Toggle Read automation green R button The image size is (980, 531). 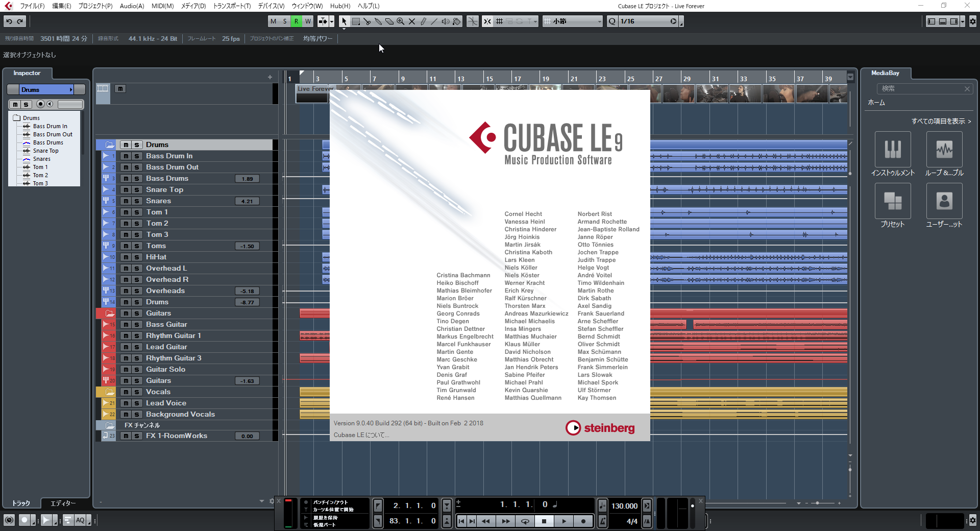pyautogui.click(x=296, y=21)
